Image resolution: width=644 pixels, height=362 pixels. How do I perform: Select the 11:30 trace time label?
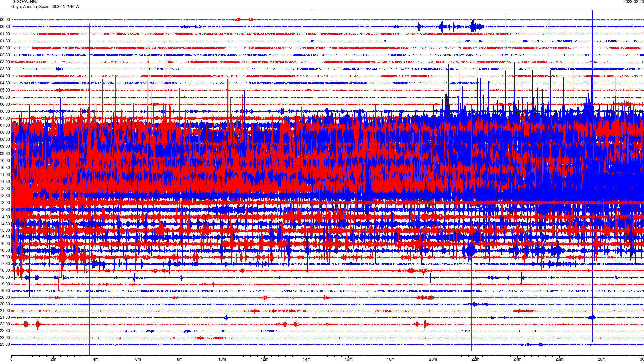[x=5, y=182]
